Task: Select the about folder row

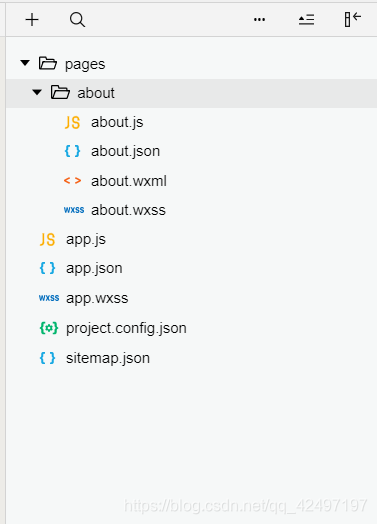Action: (191, 93)
